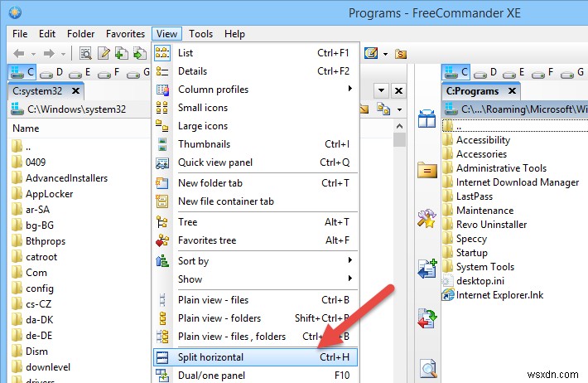Open the Tools menu
This screenshot has height=383, width=588.
click(200, 34)
